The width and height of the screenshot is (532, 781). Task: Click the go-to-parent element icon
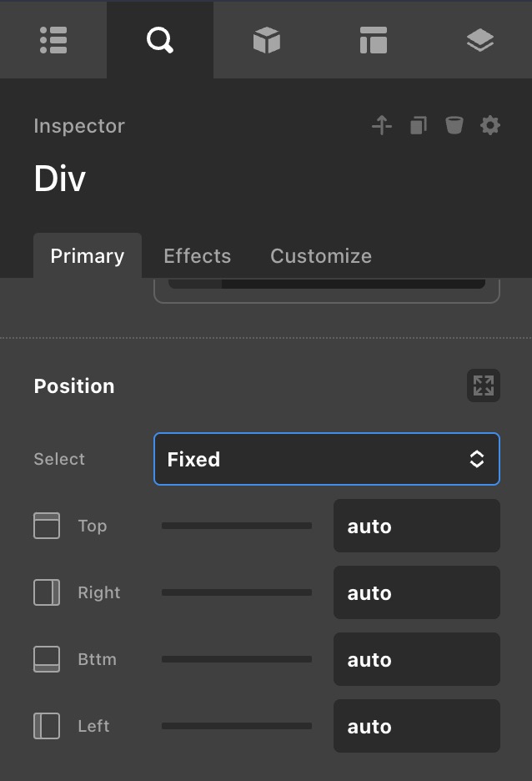click(382, 126)
